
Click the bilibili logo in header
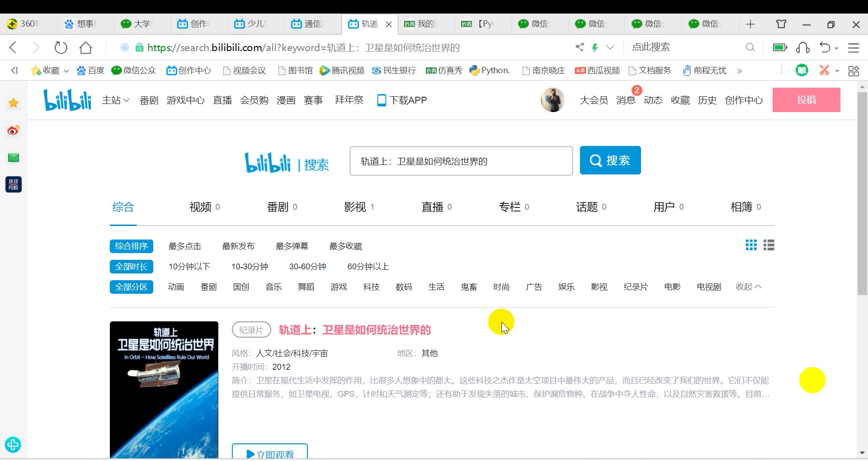67,100
